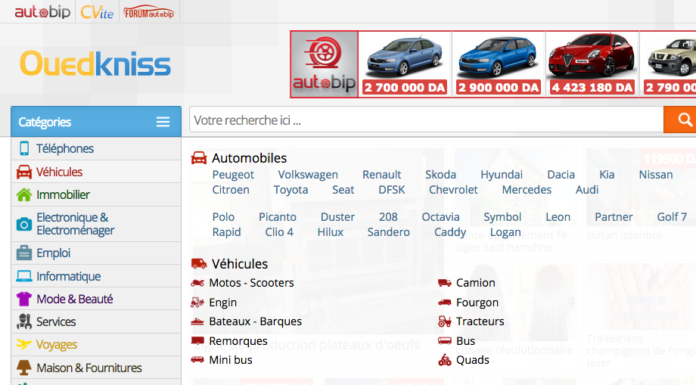Select the Golf 7 model link
Viewport: 696px width, 385px height.
(672, 217)
